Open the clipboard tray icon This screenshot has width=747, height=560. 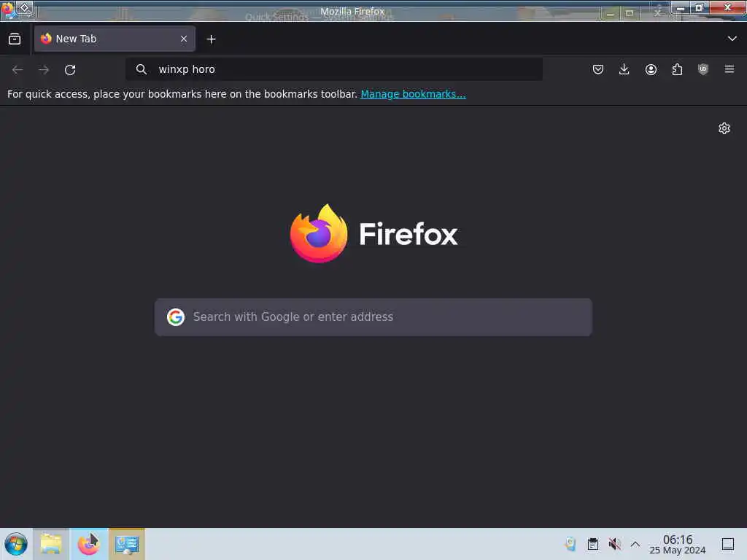592,544
